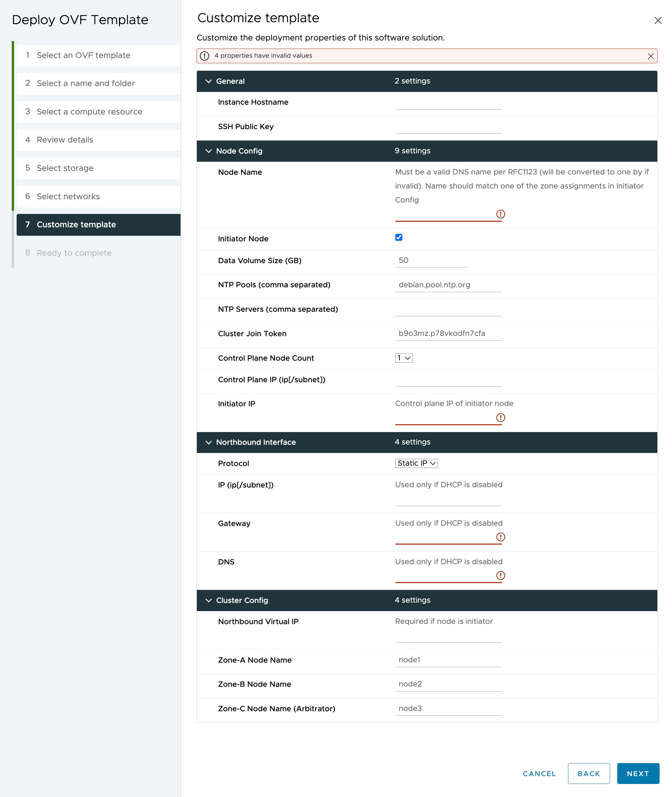
Task: Collapse the Node Config section
Action: click(209, 151)
